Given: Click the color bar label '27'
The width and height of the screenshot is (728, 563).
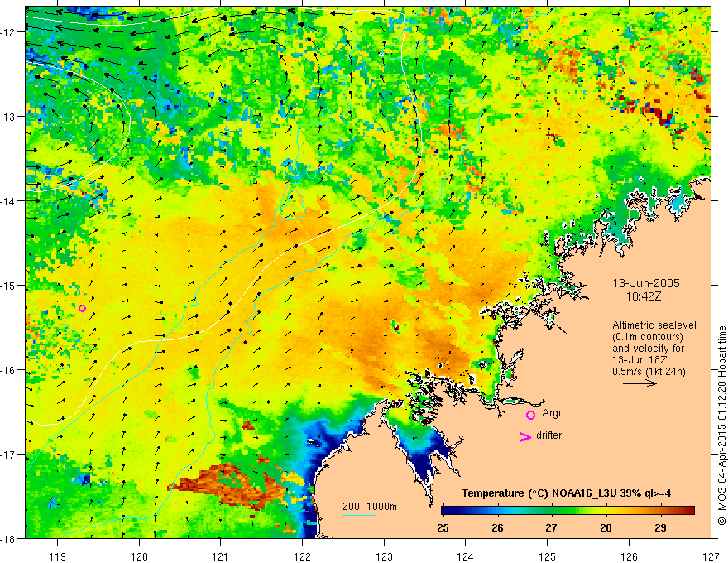Looking at the screenshot, I should coord(551,527).
